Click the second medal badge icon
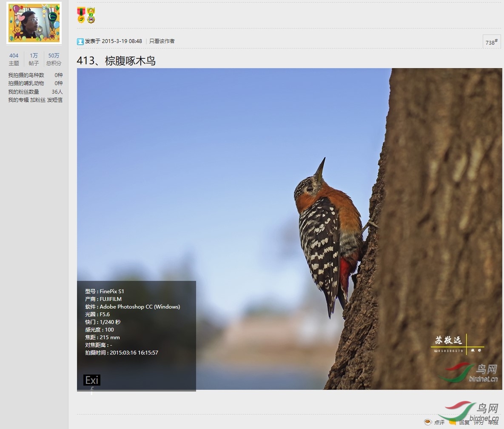The image size is (504, 429). 91,15
